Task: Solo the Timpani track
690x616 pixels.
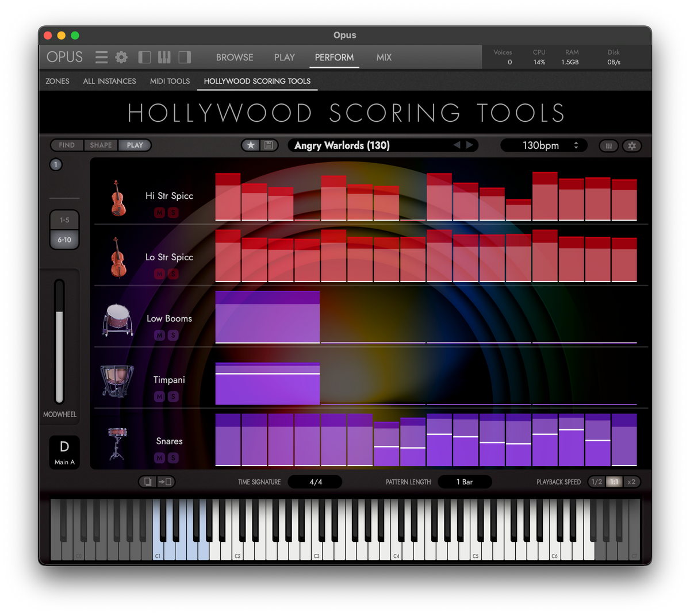Action: 173,396
